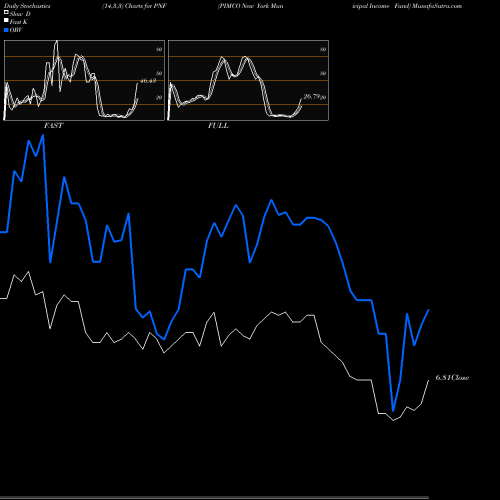Screen dimensions: 500x500
Task: Click the 26.79 value in FULL chart
Action: click(x=312, y=97)
